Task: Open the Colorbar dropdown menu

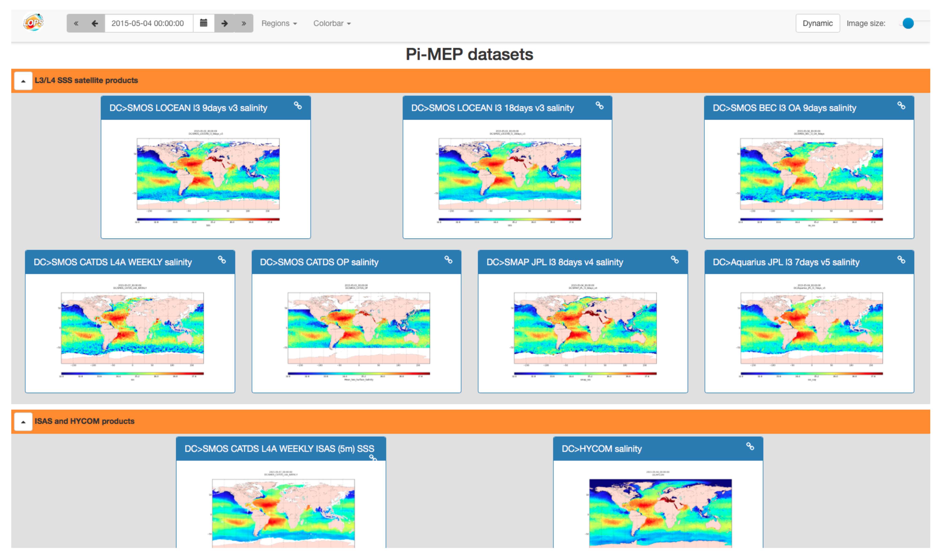Action: point(332,23)
